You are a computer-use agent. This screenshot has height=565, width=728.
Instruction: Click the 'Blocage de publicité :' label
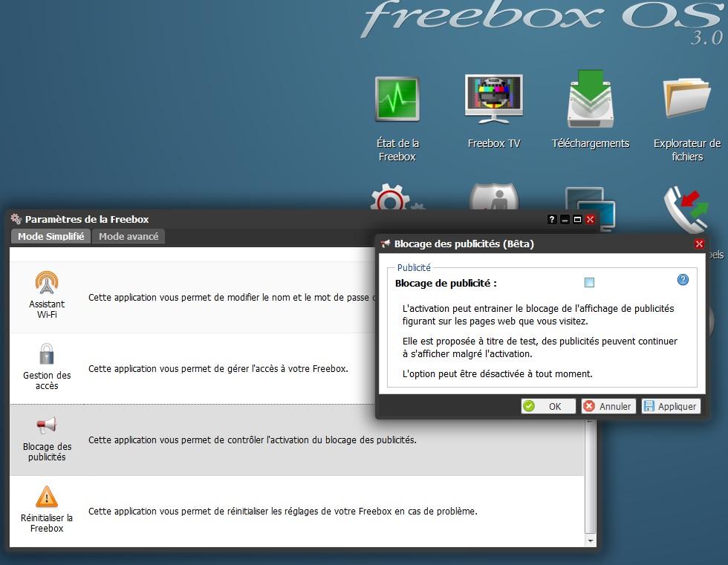[x=446, y=283]
